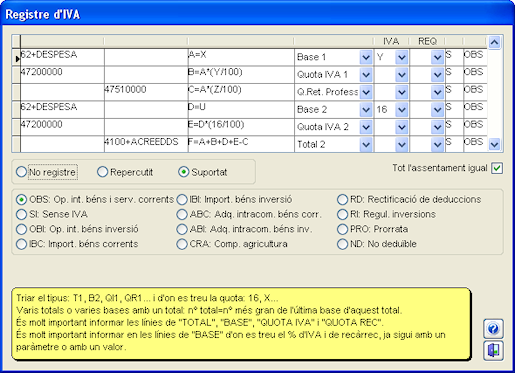
Task: Choose IBC: Import. béns corrents
Action: 77,244
